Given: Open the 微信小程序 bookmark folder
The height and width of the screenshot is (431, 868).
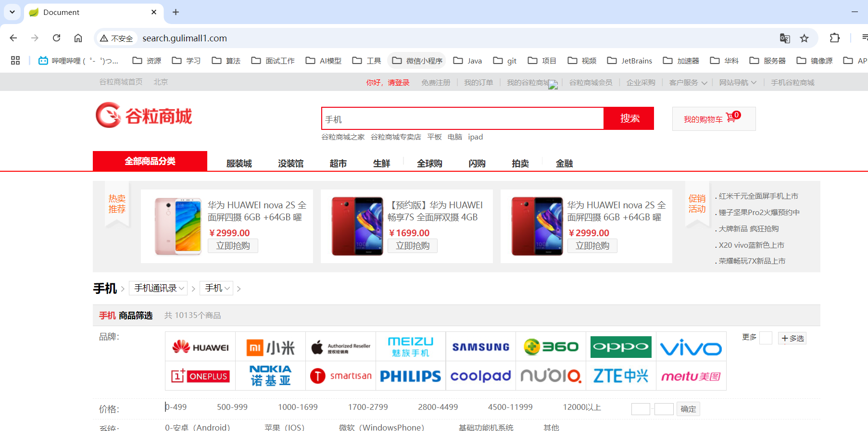Looking at the screenshot, I should pos(417,61).
